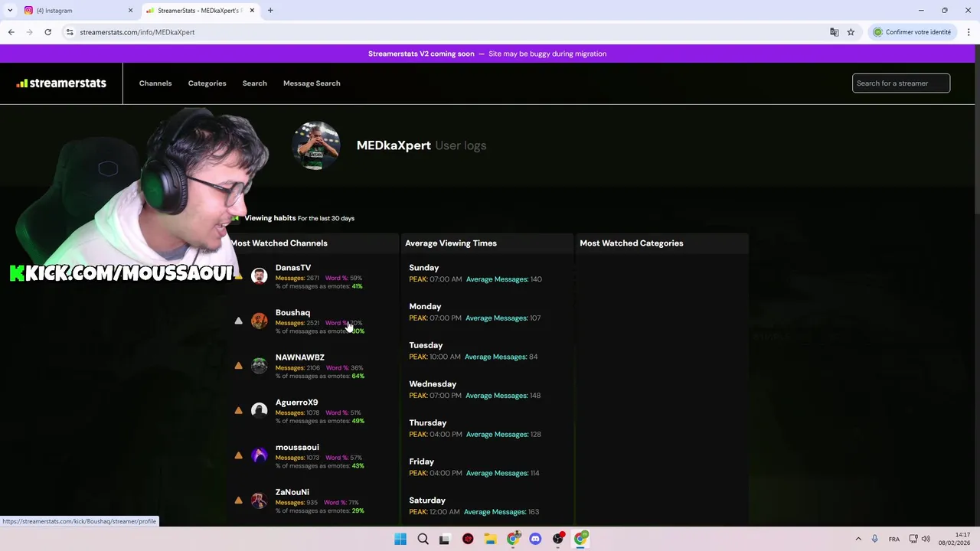Open User logs link
The height and width of the screenshot is (551, 980).
[460, 145]
